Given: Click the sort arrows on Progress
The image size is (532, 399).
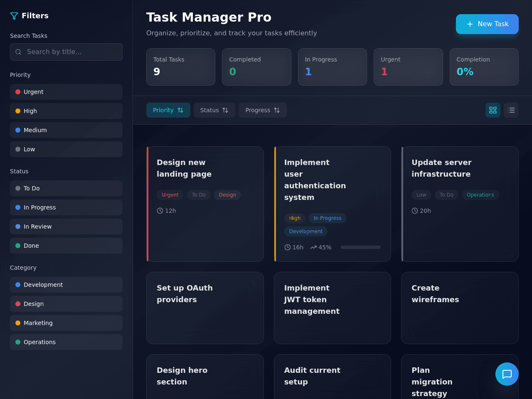Looking at the screenshot, I should tap(277, 110).
